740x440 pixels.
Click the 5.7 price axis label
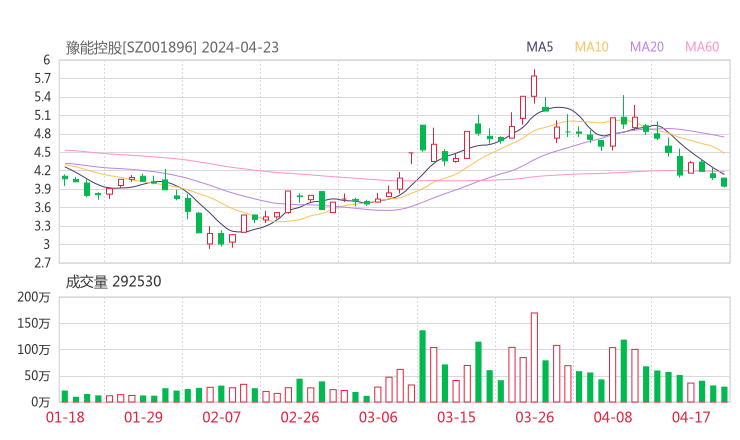tap(42, 78)
